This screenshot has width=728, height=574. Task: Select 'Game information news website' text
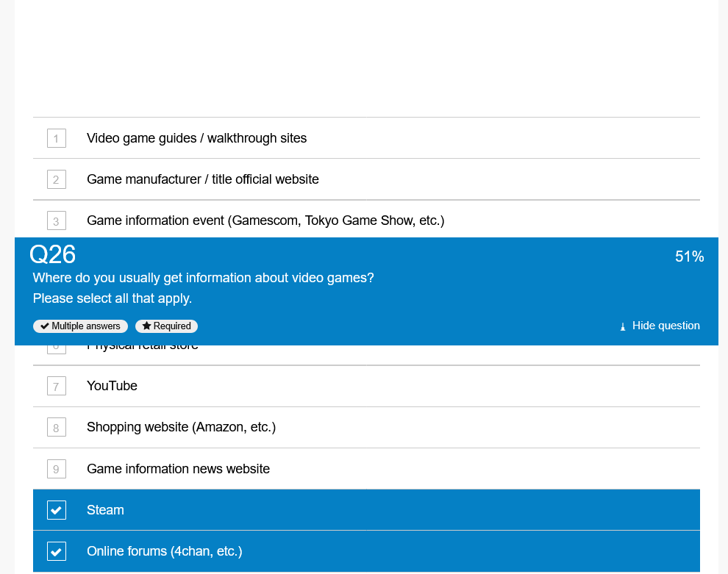(178, 469)
